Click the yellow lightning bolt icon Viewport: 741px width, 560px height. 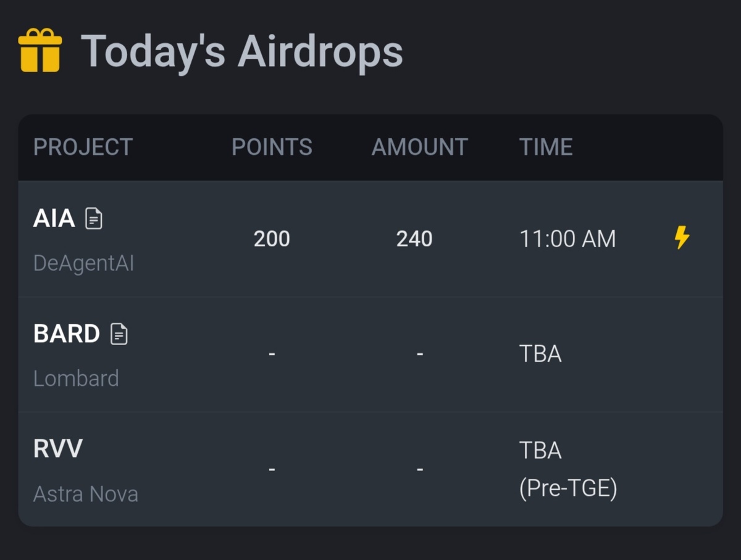click(682, 238)
